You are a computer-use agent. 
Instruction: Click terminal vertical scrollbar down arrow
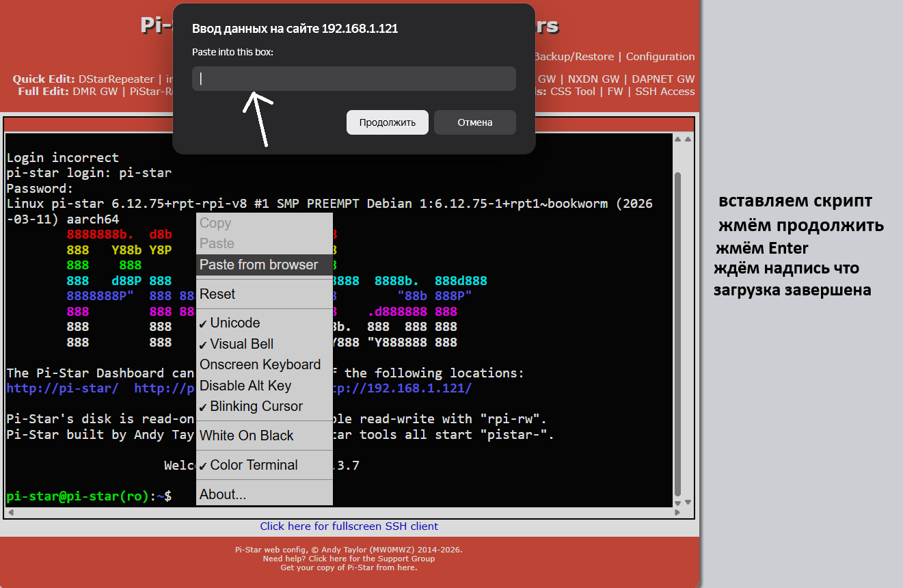point(678,503)
